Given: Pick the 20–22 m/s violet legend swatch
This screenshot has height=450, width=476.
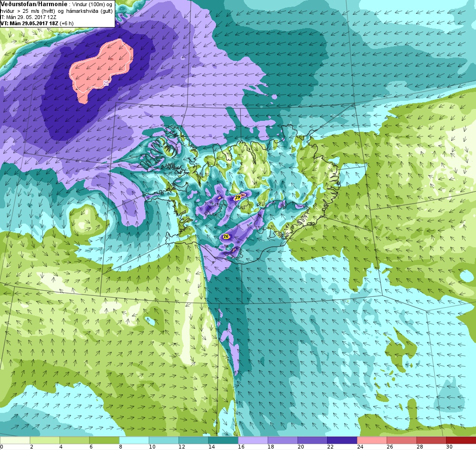Looking at the screenshot, I should [x=312, y=440].
